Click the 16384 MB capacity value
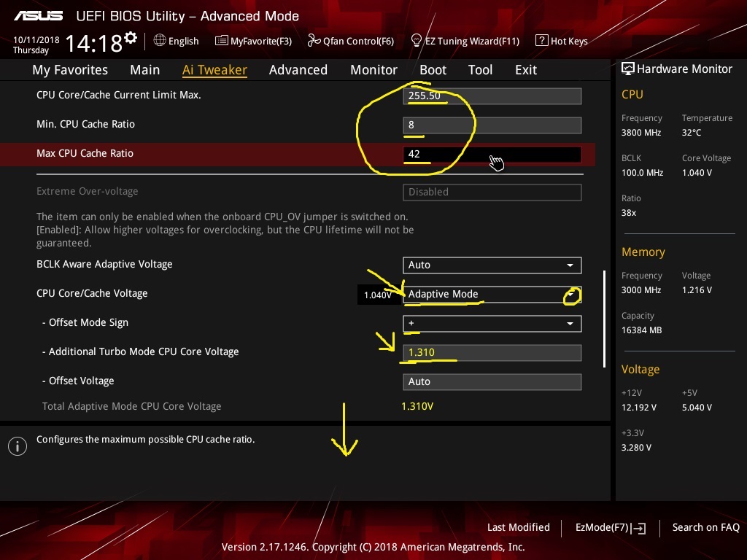Viewport: 747px width, 560px height. (642, 330)
